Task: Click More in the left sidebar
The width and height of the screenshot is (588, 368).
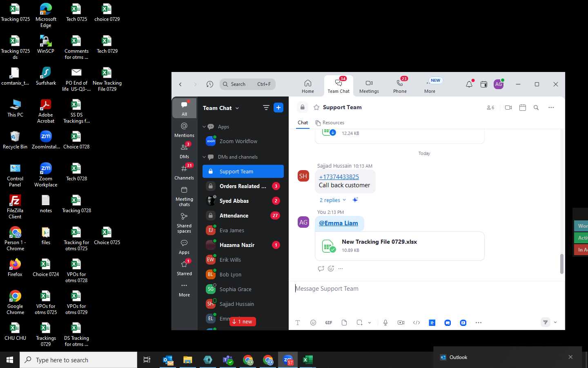Action: point(184,289)
